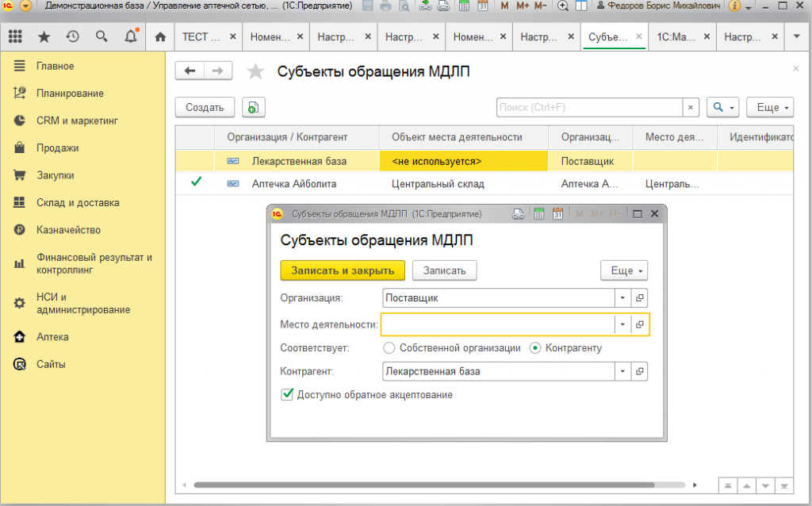Screen dimensions: 812x506
Task: Click the Записать button
Action: pyautogui.click(x=444, y=270)
